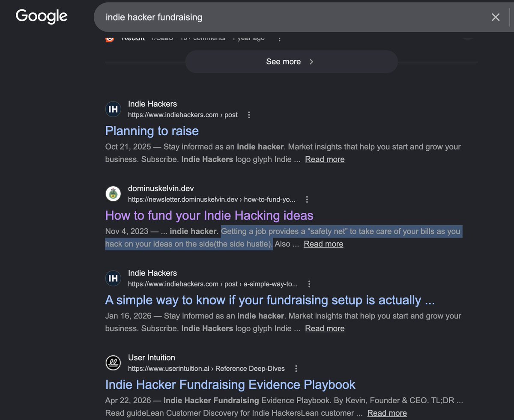
Task: Open the Reddit favicon in the top result
Action: pos(110,38)
